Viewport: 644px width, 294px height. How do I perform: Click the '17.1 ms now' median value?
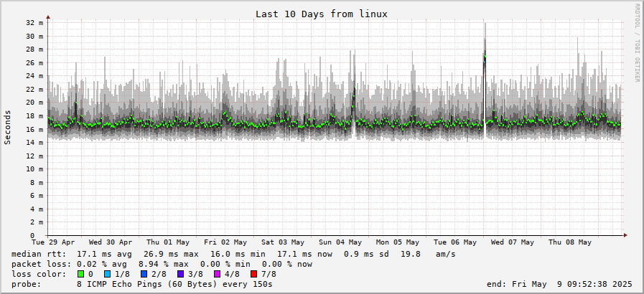[x=304, y=255]
